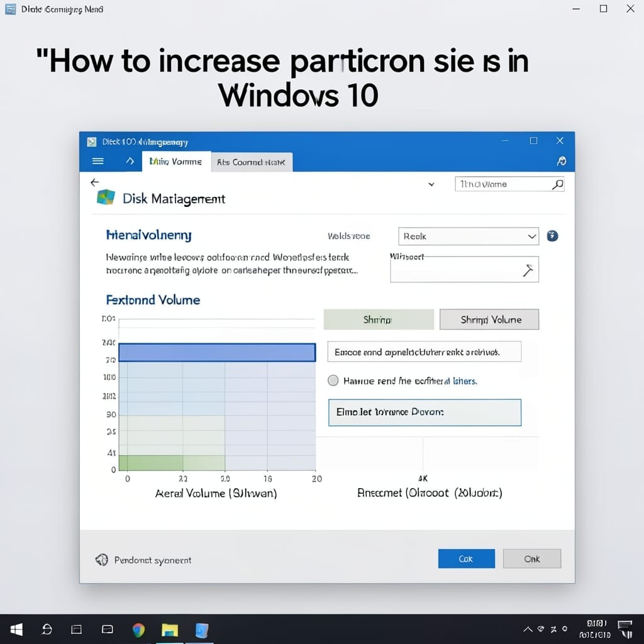644x644 pixels.
Task: Expand the chevron next to search box
Action: point(431,184)
